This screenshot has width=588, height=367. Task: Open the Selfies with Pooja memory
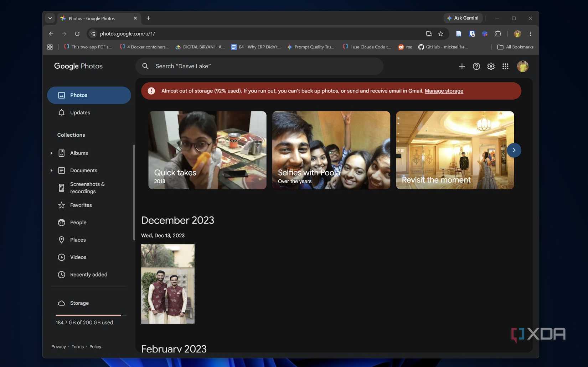331,150
